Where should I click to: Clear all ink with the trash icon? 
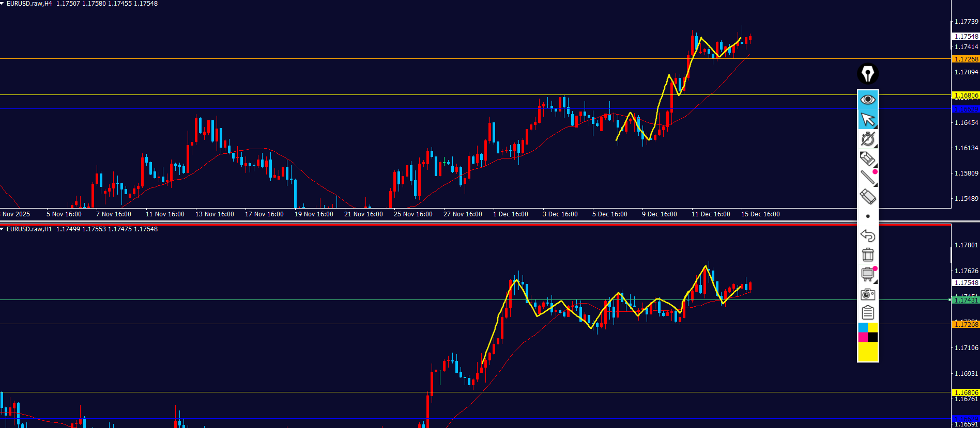[x=867, y=255]
